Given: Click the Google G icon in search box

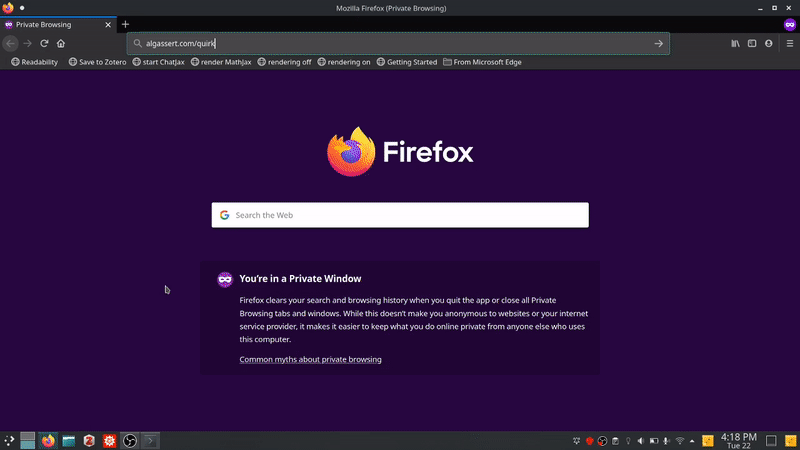Looking at the screenshot, I should (x=224, y=215).
